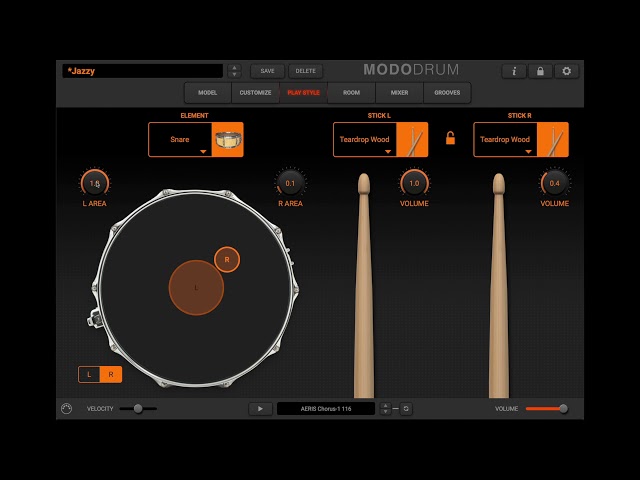Select the L hand toggle
The width and height of the screenshot is (640, 480).
click(89, 374)
